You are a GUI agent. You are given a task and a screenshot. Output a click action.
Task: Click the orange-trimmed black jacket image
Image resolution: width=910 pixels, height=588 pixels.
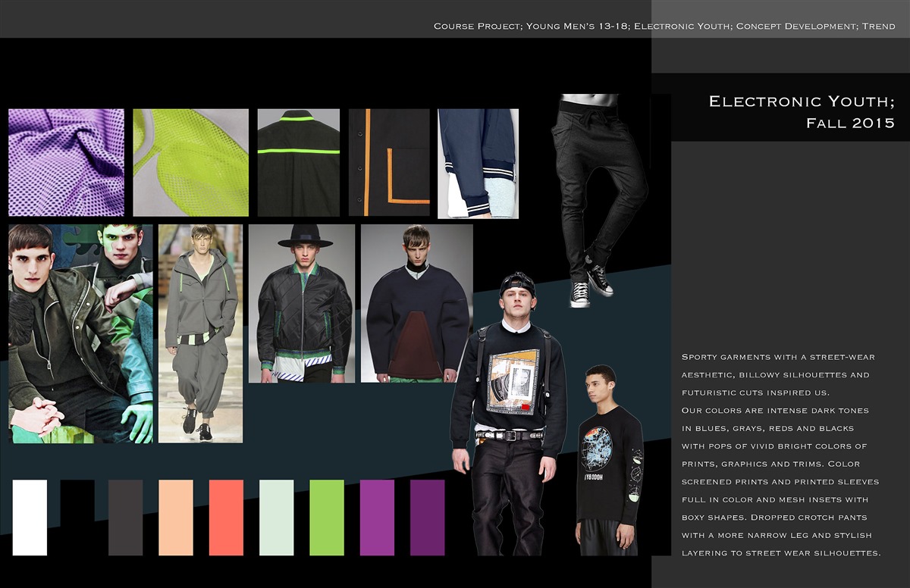389,163
